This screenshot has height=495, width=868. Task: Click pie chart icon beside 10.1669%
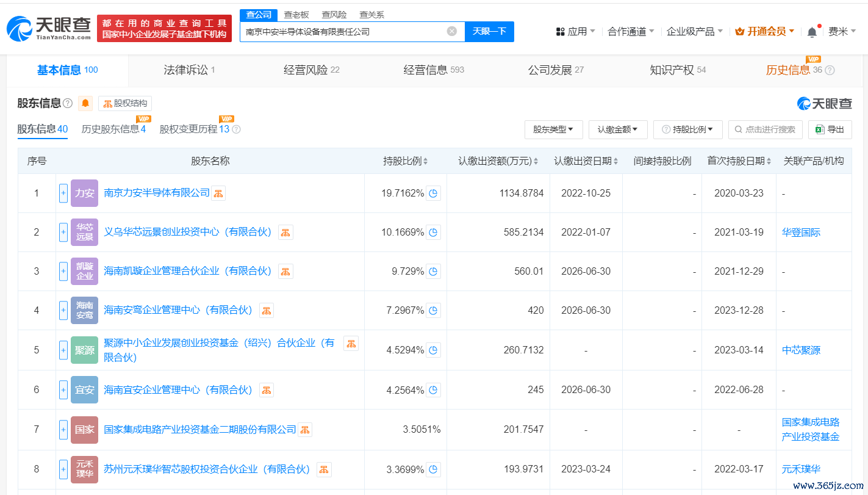tap(433, 233)
